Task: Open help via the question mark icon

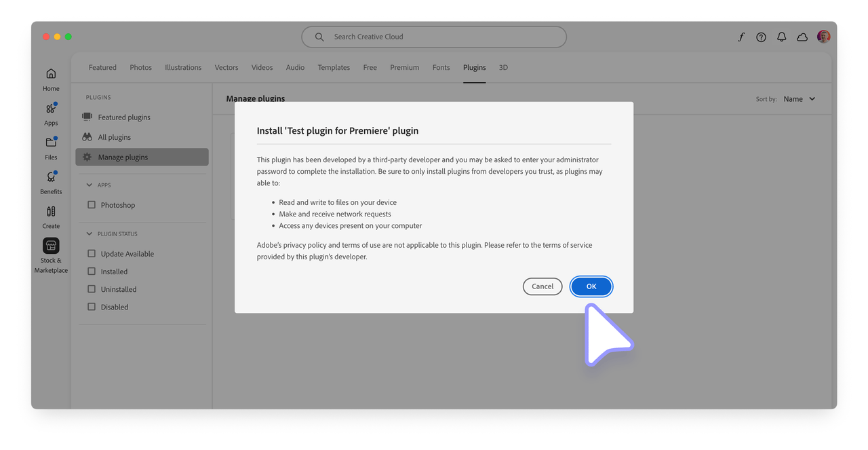Action: click(761, 37)
